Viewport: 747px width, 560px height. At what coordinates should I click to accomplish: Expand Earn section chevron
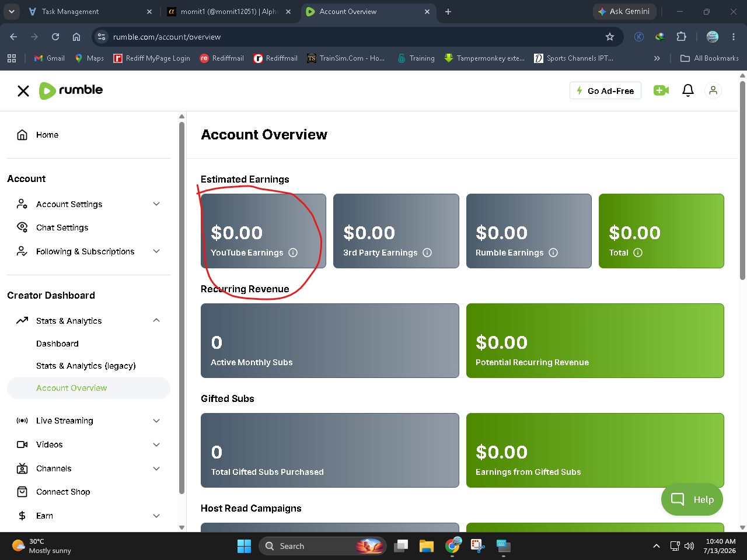156,516
